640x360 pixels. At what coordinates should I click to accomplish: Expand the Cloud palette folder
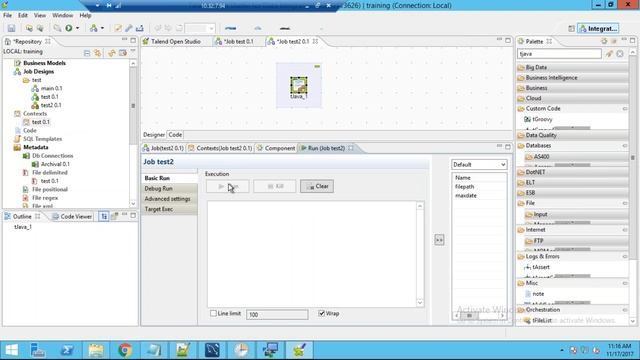(573, 98)
